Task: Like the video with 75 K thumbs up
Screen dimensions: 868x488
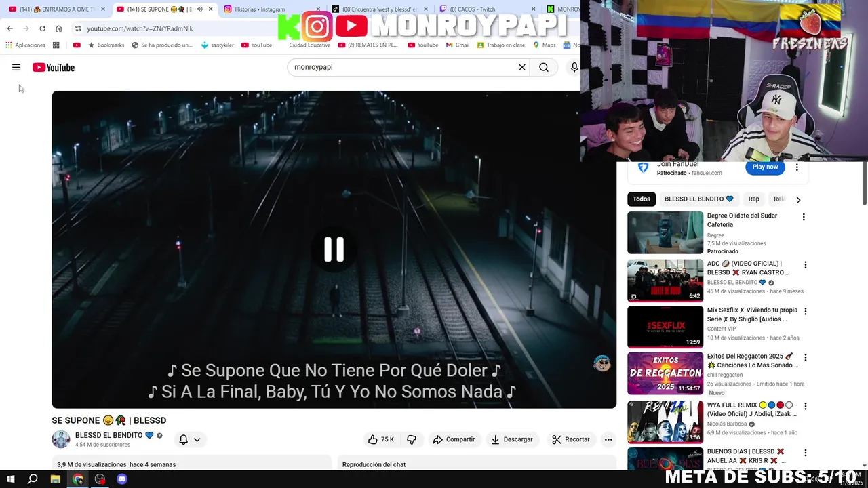Action: (381, 439)
